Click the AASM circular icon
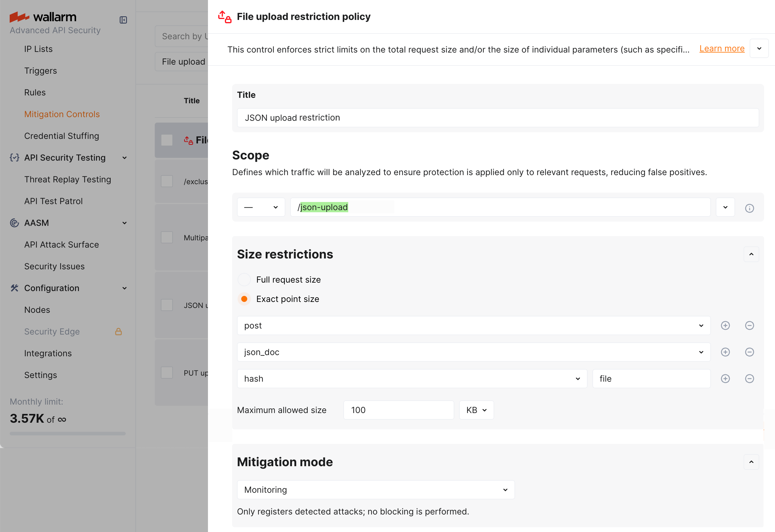Screen dimensions: 775x532 14,223
